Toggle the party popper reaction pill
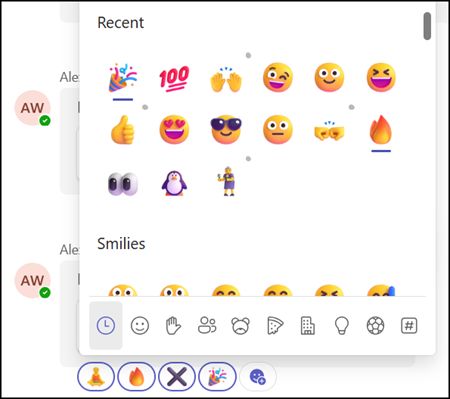 coord(217,377)
